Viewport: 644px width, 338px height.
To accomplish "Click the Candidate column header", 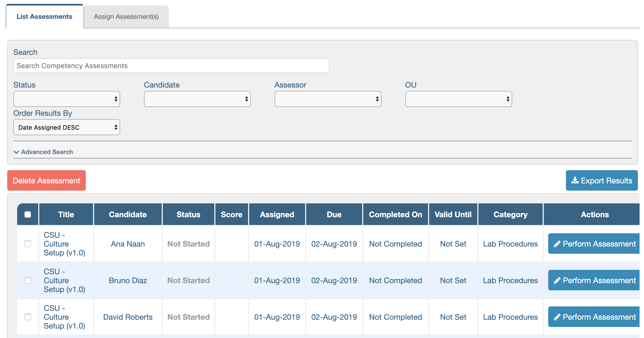I will point(128,214).
